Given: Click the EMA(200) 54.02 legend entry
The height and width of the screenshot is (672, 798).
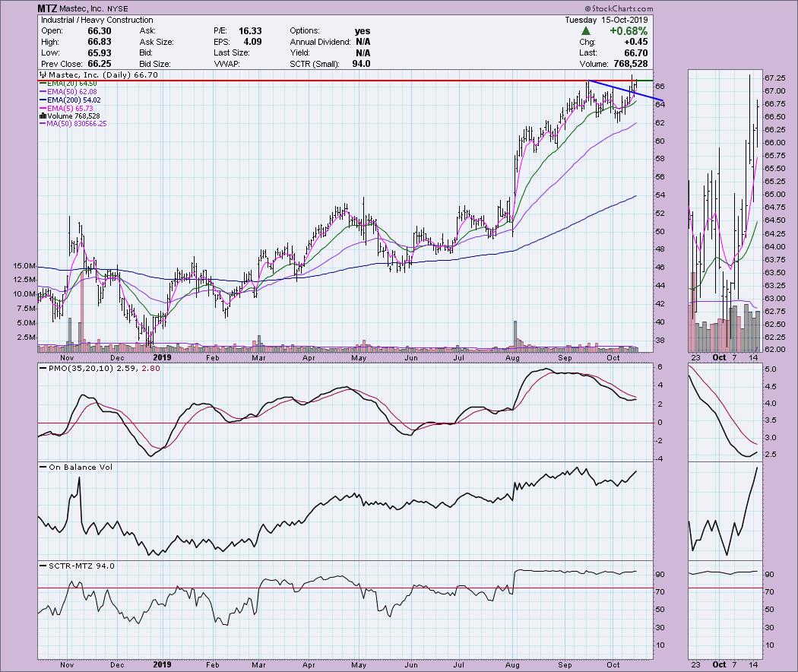Looking at the screenshot, I should coord(74,100).
